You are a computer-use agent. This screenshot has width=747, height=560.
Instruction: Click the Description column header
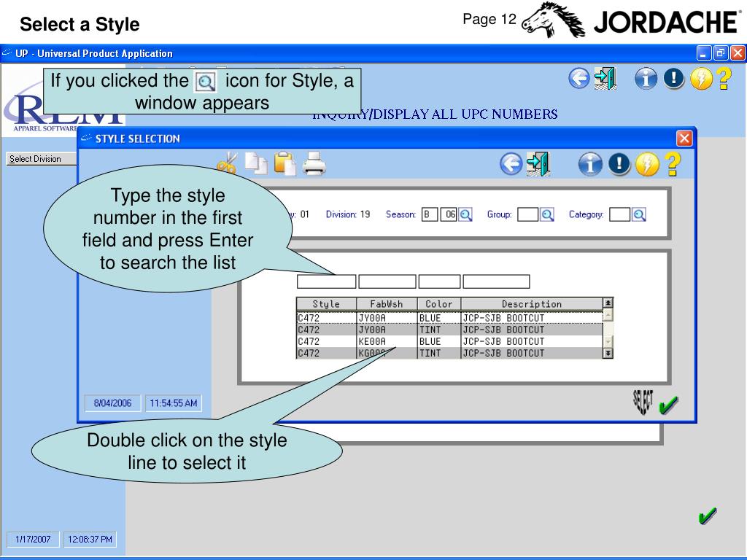532,304
